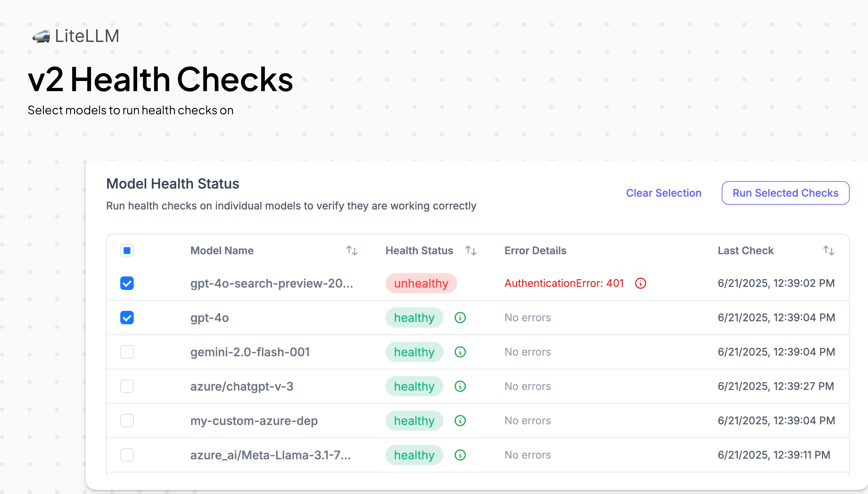
Task: Click the LiteLLM train logo icon
Action: pyautogui.click(x=41, y=36)
